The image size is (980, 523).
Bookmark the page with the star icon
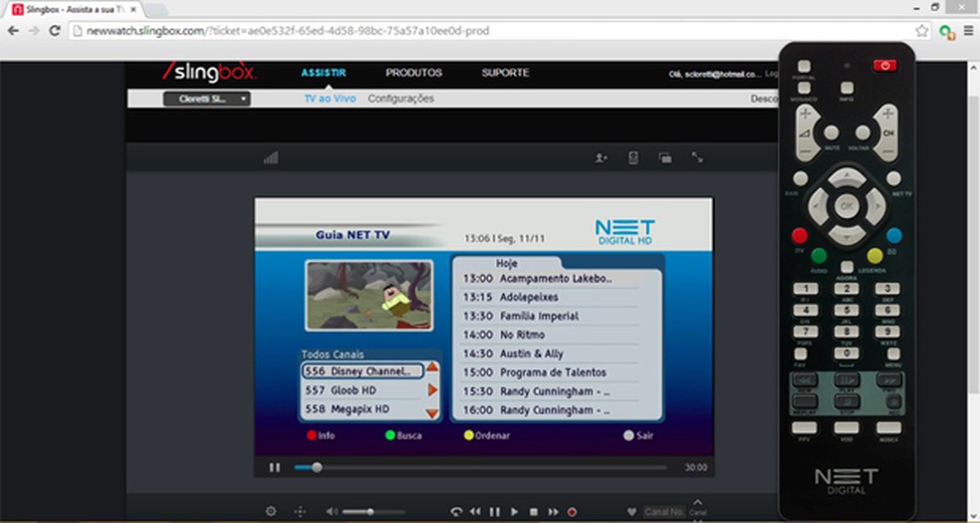(921, 31)
